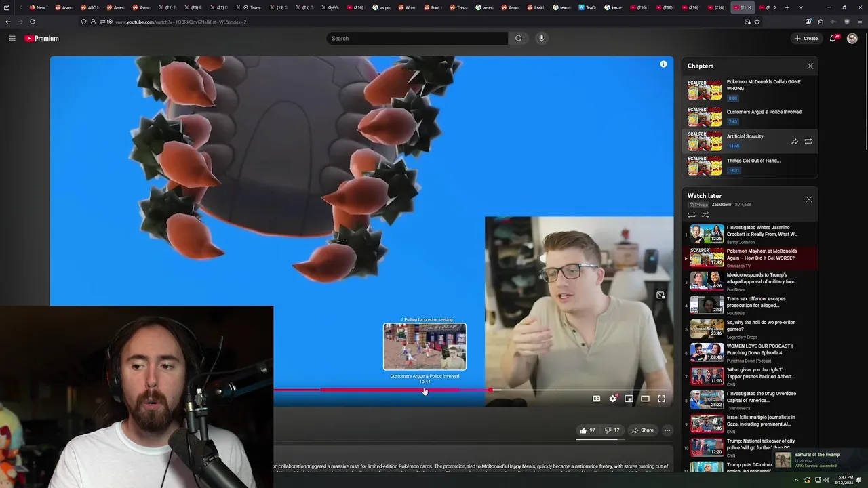Switch to miniplayer mode

point(629,399)
